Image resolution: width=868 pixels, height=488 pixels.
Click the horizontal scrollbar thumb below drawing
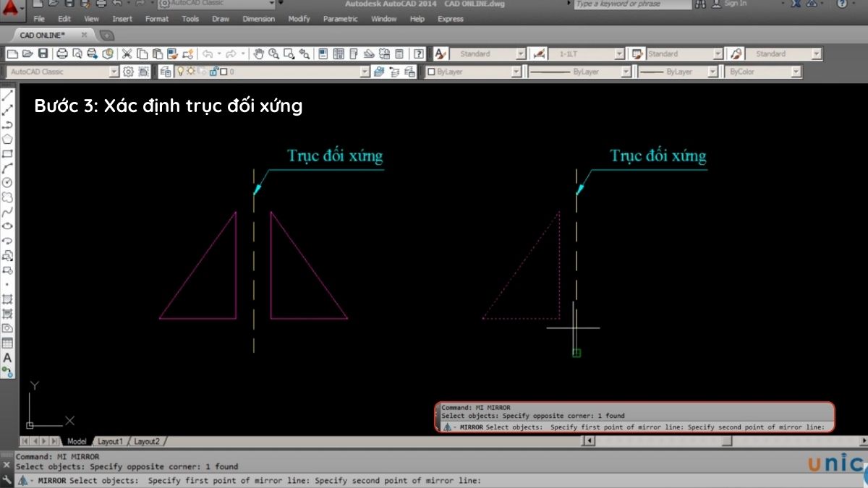pos(726,441)
